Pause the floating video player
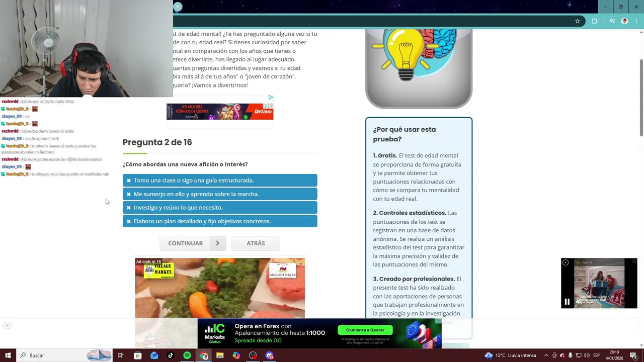This screenshot has height=362, width=644. click(x=567, y=302)
